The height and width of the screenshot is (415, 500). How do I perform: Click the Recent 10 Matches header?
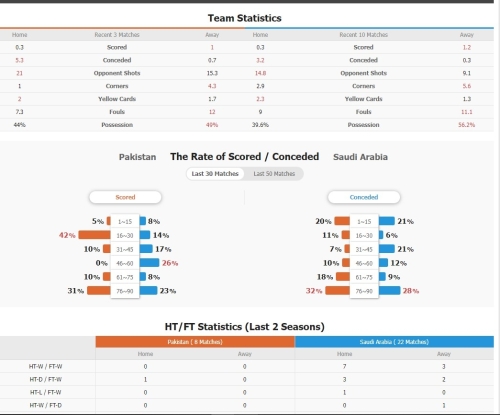(x=364, y=35)
